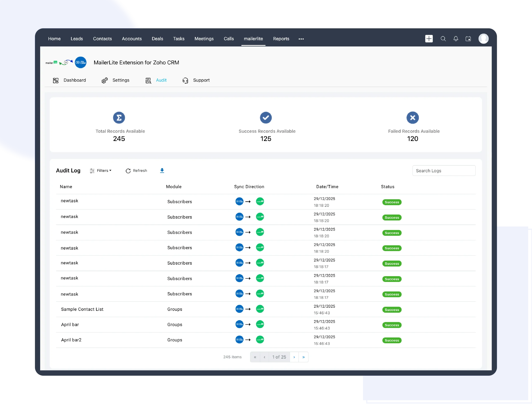Click the Success badge on April bar2 row

pos(392,340)
